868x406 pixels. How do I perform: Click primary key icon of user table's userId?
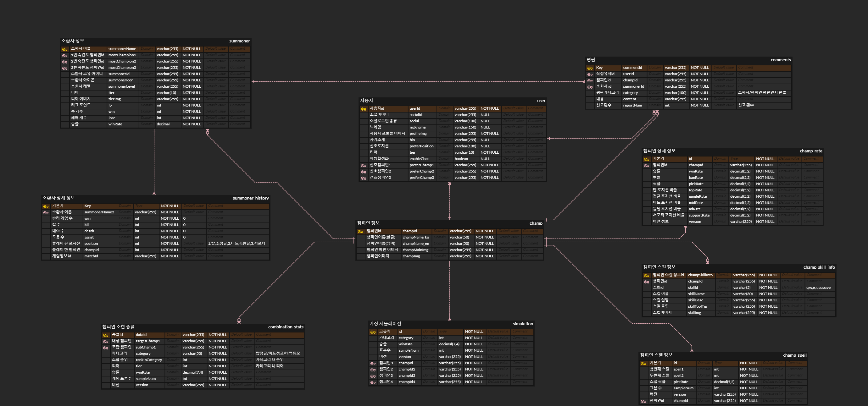363,109
